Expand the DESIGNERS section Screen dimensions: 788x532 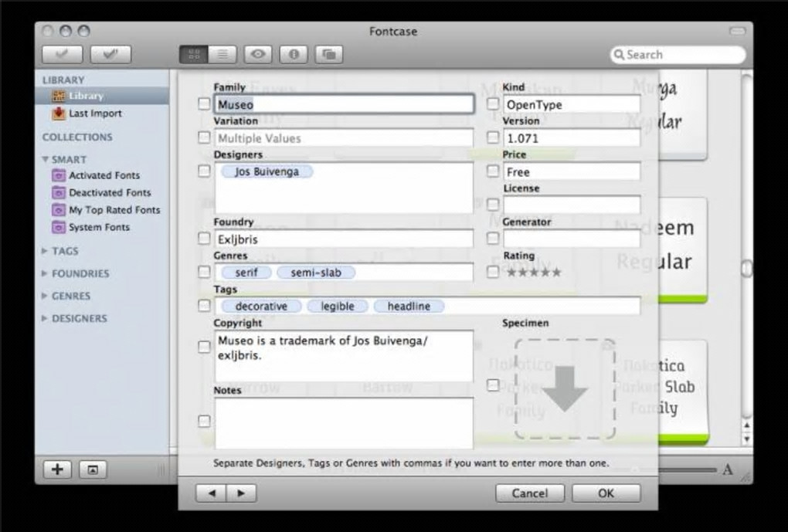point(45,318)
